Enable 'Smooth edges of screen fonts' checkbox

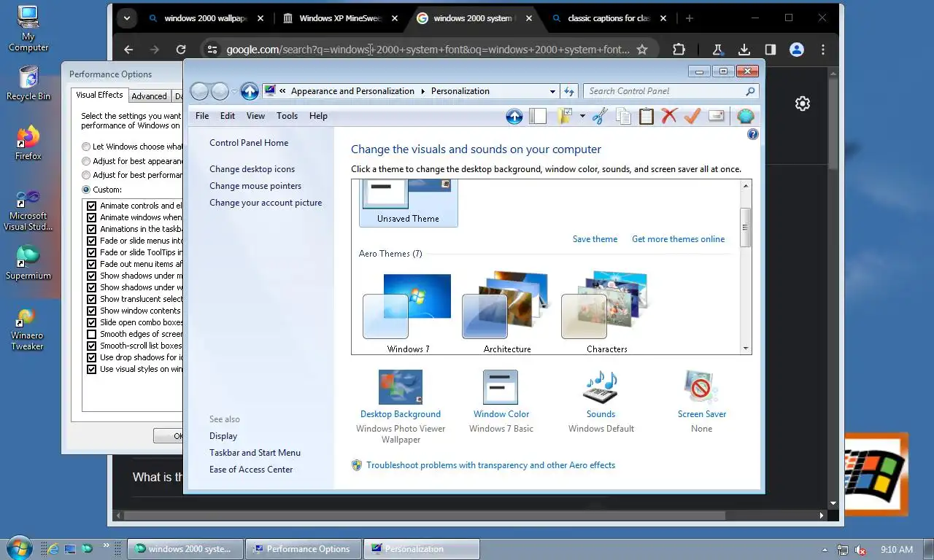coord(92,334)
